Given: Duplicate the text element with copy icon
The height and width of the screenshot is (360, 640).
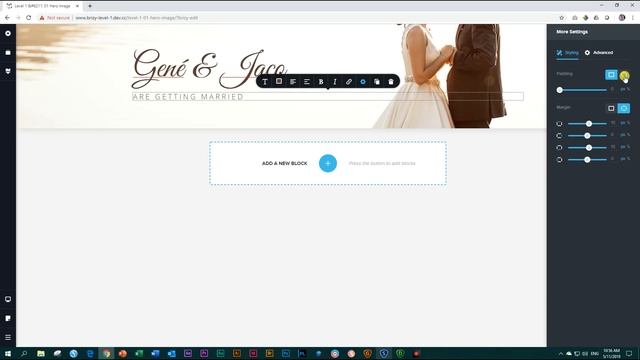Looking at the screenshot, I should [377, 82].
